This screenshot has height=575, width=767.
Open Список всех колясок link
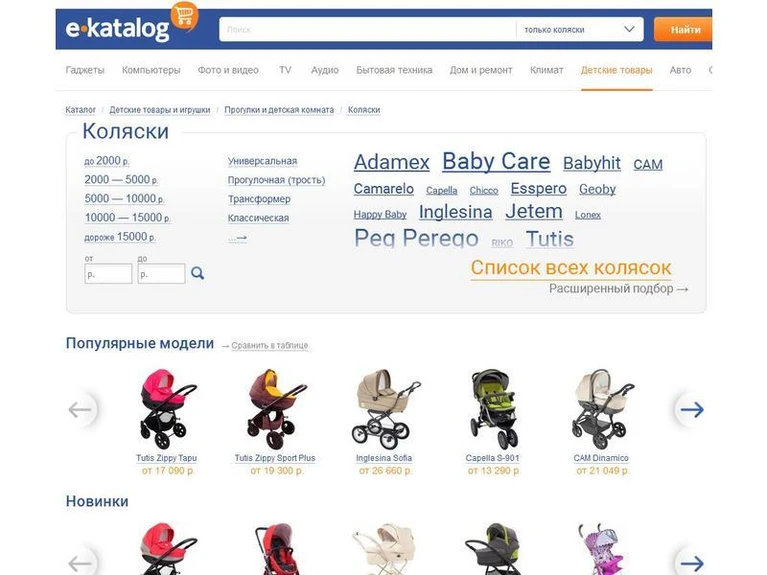point(571,268)
